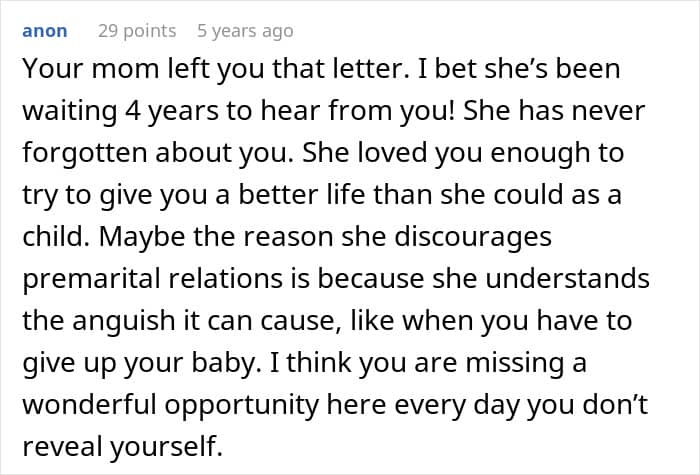Image resolution: width=700 pixels, height=475 pixels.
Task: Click the "29 points" score label
Action: click(x=136, y=31)
